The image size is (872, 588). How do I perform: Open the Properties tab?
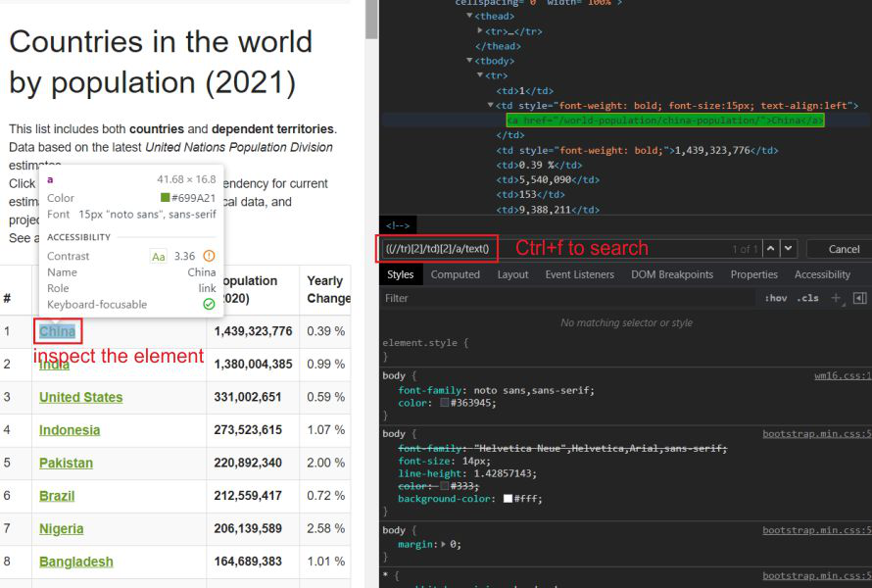pos(754,274)
